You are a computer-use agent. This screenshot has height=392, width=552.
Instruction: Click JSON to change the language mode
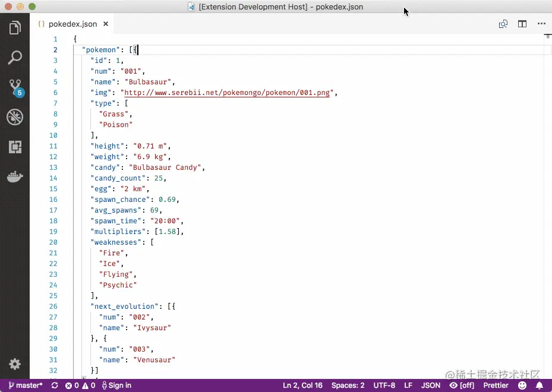431,385
